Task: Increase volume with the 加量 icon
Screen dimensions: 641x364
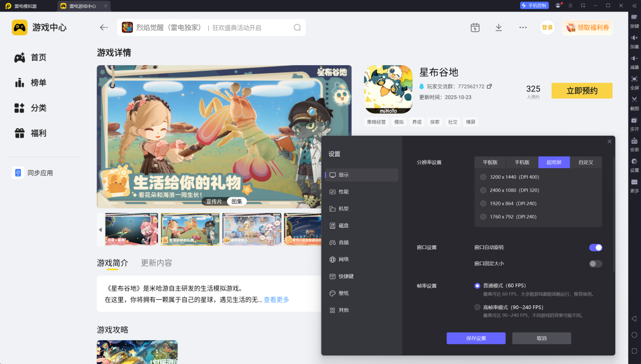Action: (x=634, y=41)
